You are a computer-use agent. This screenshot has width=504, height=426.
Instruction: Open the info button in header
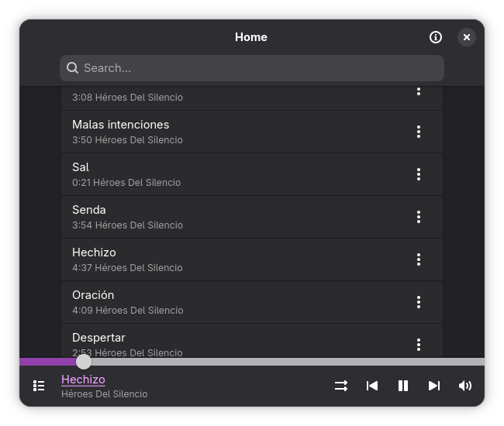coord(436,37)
